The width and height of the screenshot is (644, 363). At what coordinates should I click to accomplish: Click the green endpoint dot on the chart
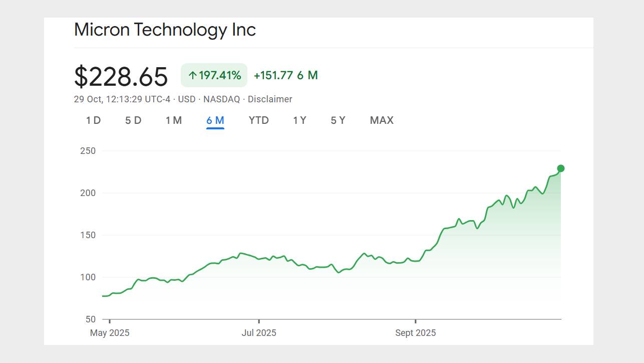pyautogui.click(x=560, y=168)
